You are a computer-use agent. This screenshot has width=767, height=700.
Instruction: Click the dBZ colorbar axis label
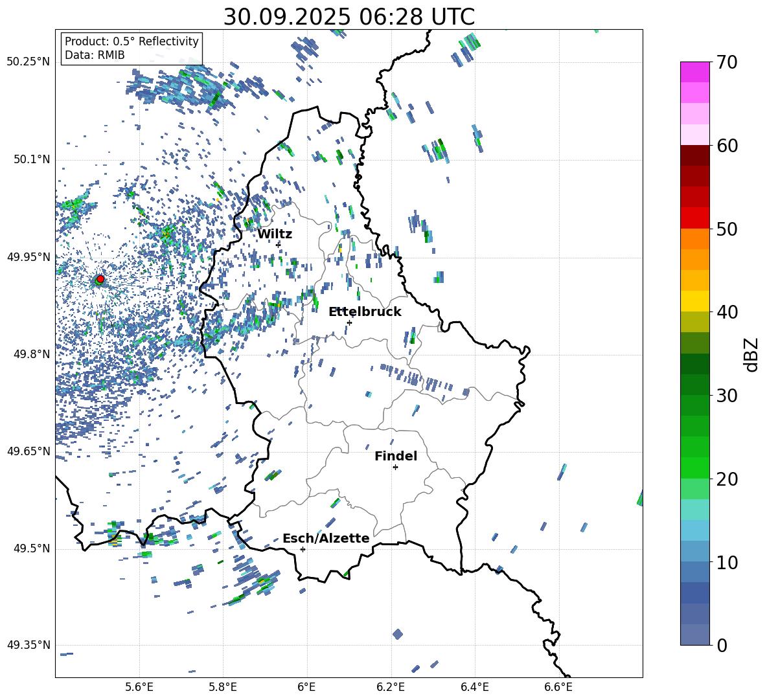coord(752,354)
